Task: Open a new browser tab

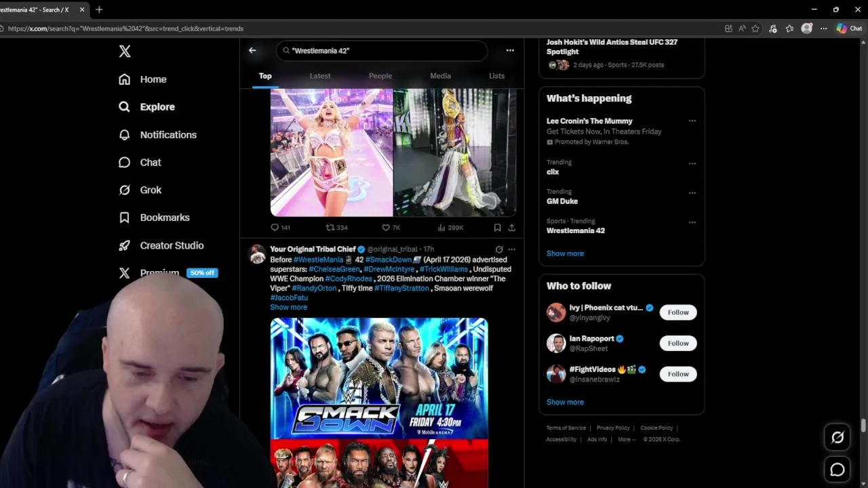Action: 99,9
